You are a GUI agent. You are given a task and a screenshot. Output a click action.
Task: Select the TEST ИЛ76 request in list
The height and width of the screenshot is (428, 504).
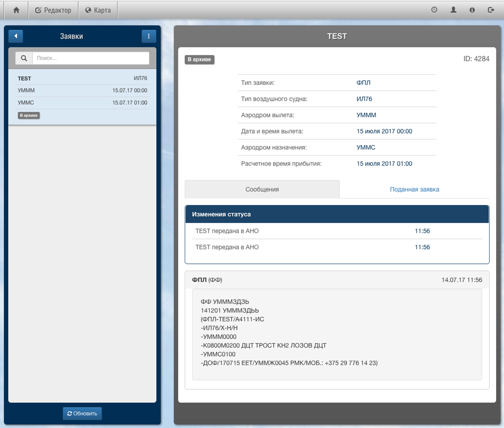coord(82,79)
